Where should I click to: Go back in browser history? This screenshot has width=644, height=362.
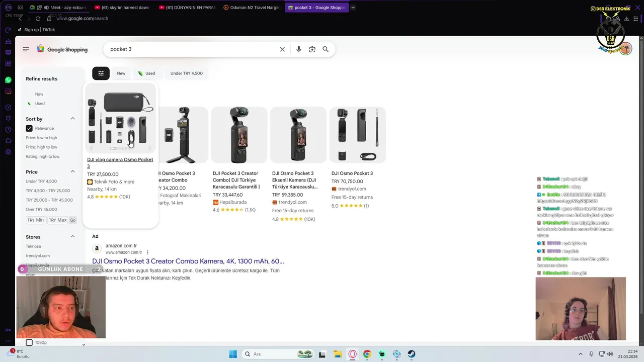point(20,19)
